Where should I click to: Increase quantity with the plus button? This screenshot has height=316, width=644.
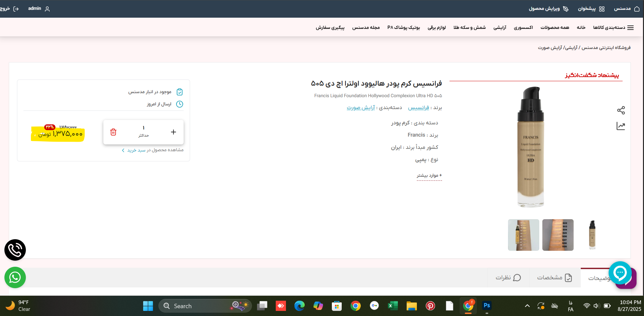(x=173, y=132)
